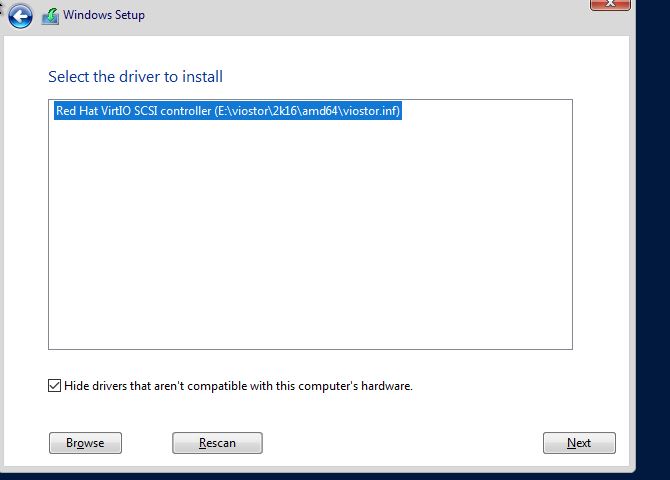Click the Windows Setup title icon

50,16
